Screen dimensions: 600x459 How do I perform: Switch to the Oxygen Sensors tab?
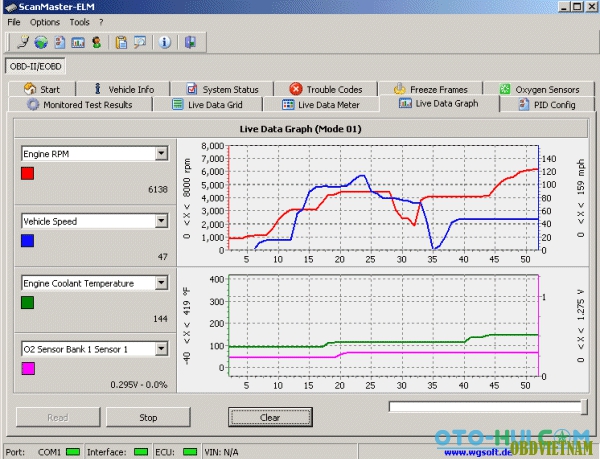pos(539,89)
